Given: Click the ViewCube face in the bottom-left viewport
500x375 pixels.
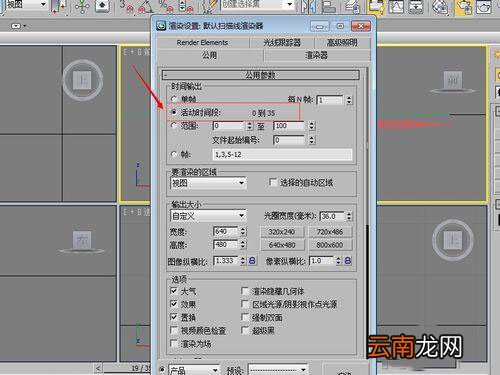Looking at the screenshot, I should coord(82,239).
